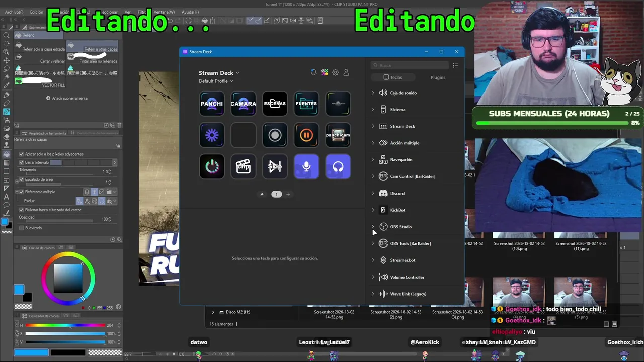Open the Edición menu
644x362 pixels.
(x=37, y=12)
